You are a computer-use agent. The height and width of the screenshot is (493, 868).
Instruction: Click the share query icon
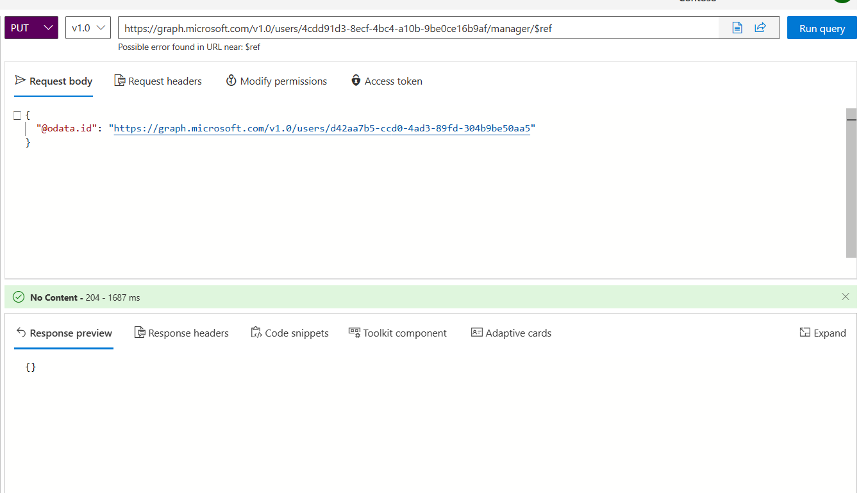[760, 28]
